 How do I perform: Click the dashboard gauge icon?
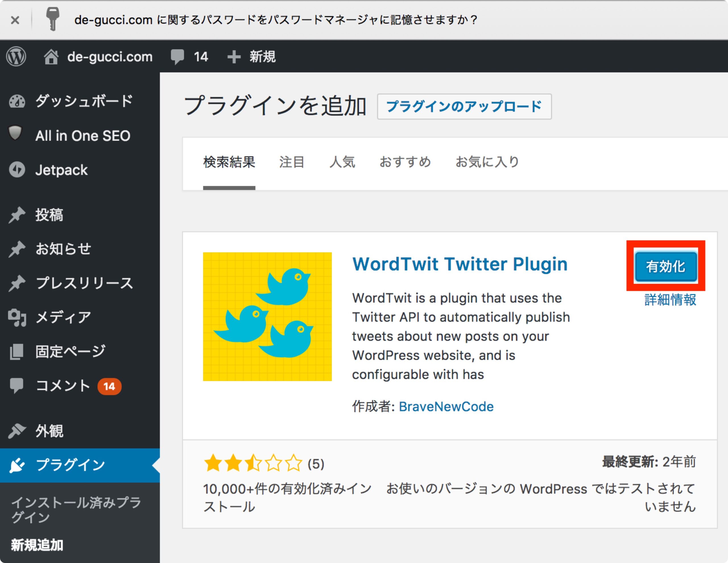pos(17,102)
